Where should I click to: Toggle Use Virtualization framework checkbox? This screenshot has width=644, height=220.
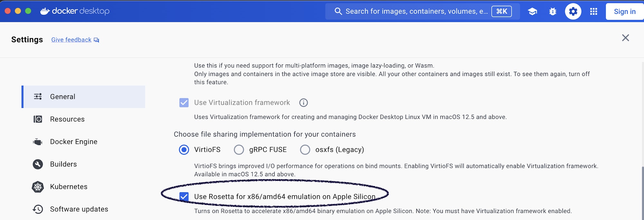tap(184, 103)
